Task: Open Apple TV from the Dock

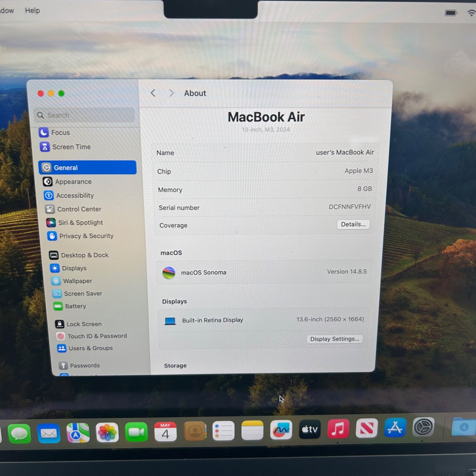Action: tap(310, 429)
